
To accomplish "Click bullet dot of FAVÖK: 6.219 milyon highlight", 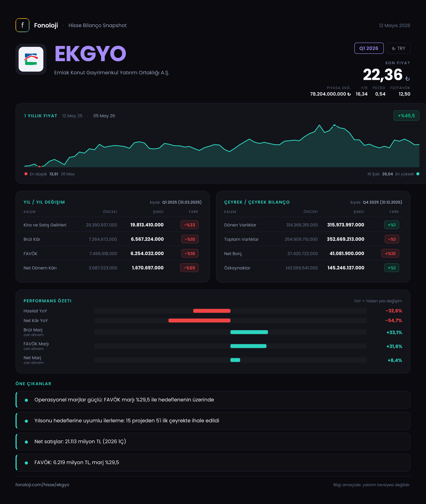I will tap(26, 463).
